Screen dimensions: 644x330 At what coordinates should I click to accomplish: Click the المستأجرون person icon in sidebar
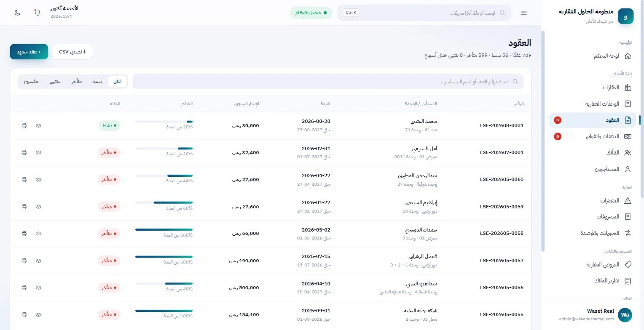[628, 169]
